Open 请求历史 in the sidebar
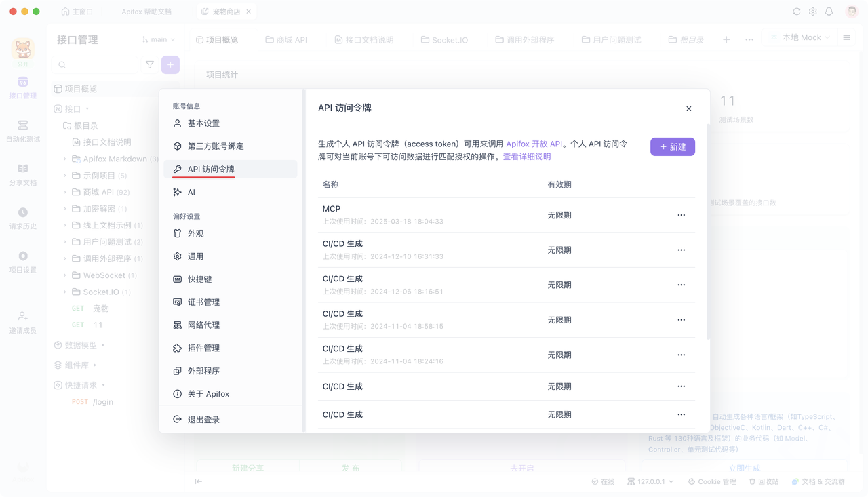The image size is (868, 497). (23, 218)
